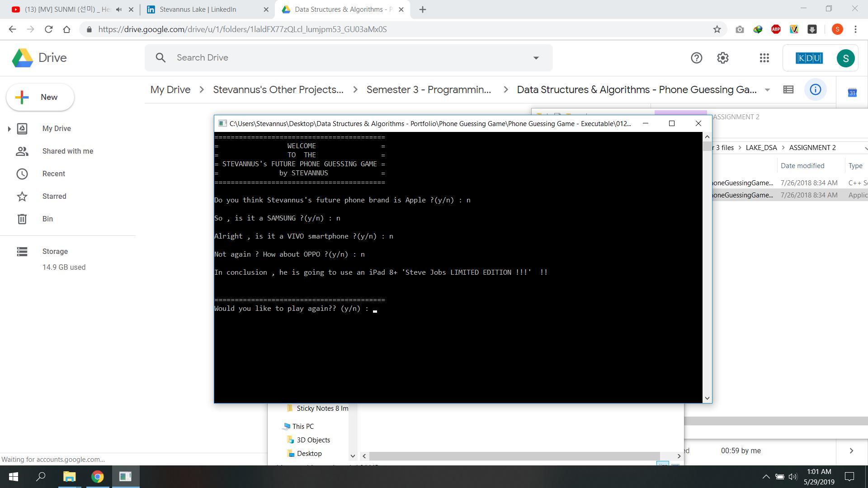Switch to Stevannus Lake LinkedIn tab
The height and width of the screenshot is (488, 868).
pos(198,9)
